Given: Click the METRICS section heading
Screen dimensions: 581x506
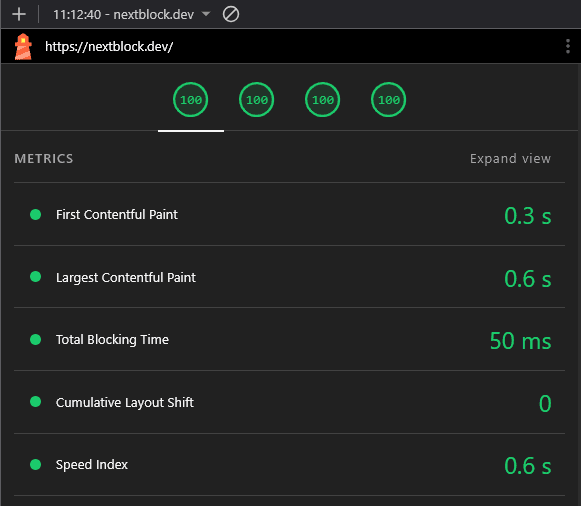Looking at the screenshot, I should [x=44, y=159].
